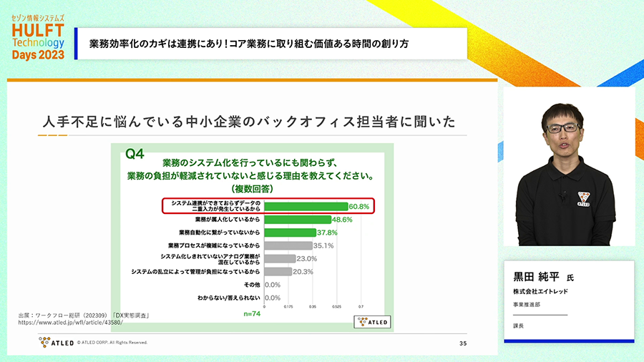Select the session title banner text
The width and height of the screenshot is (644, 362).
248,44
